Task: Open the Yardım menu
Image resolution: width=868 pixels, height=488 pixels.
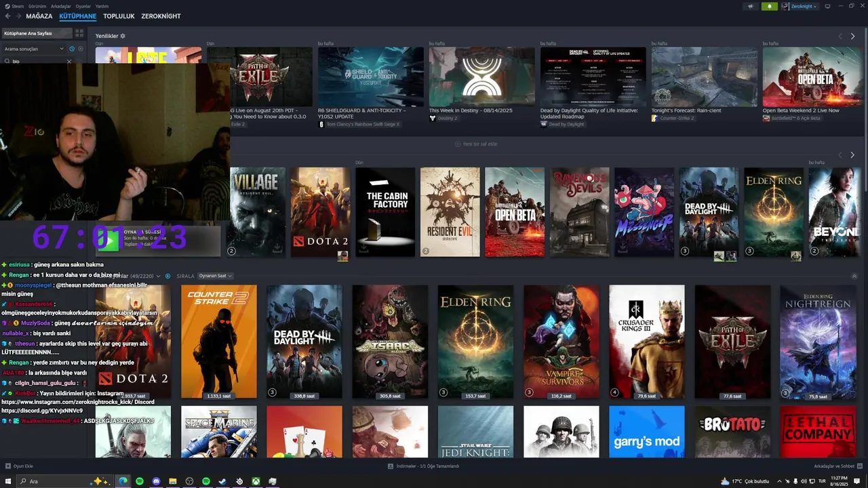Action: pos(102,6)
